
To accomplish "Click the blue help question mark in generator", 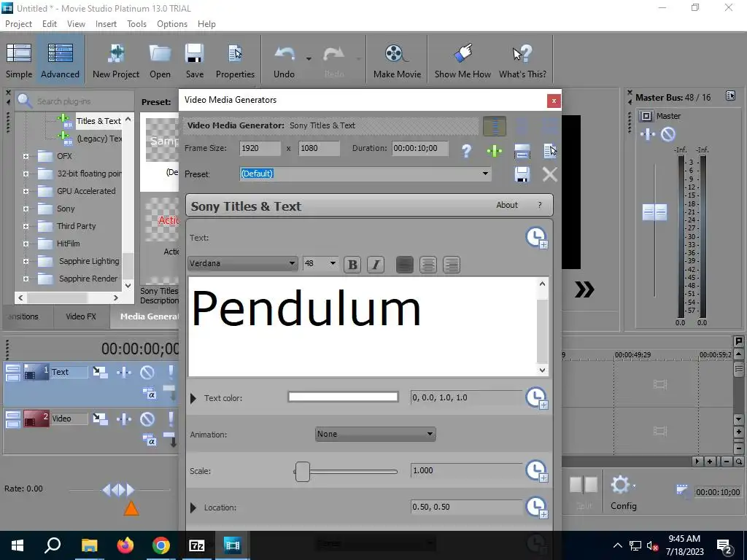I will pos(466,152).
